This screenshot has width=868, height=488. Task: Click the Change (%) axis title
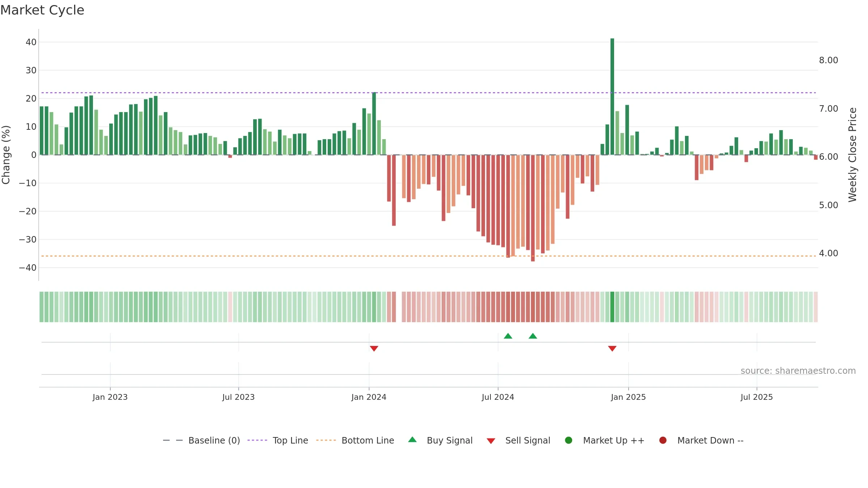click(6, 155)
